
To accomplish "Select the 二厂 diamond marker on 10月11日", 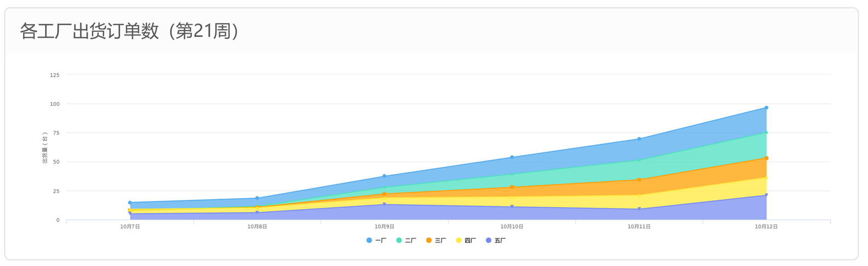I will (x=639, y=160).
